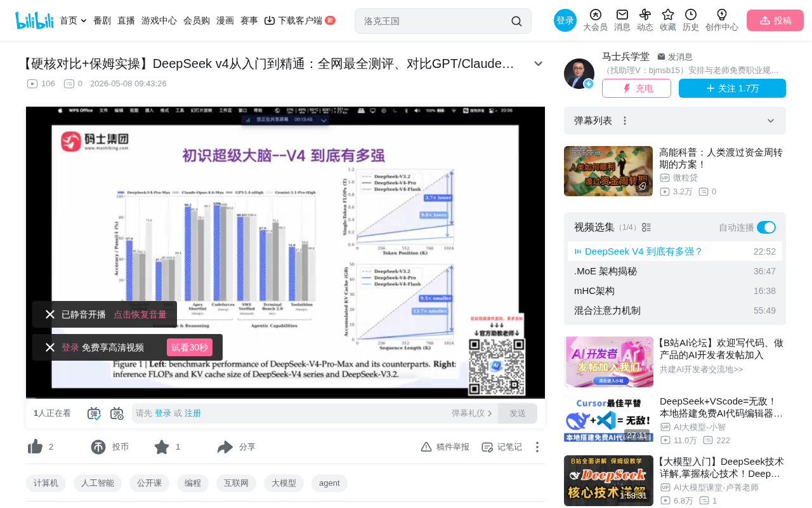Screen dimensions: 812x508
Task: Click the 计算机 tag
Action: (x=46, y=483)
